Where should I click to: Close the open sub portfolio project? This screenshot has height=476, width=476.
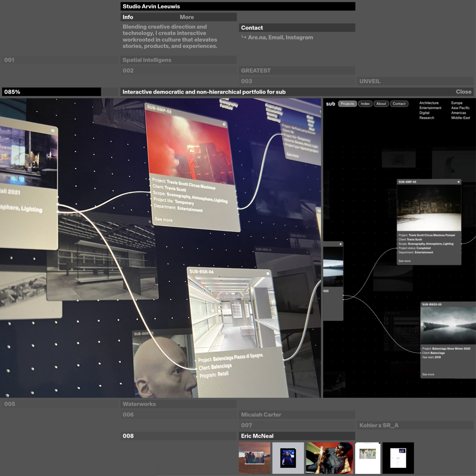(x=463, y=92)
